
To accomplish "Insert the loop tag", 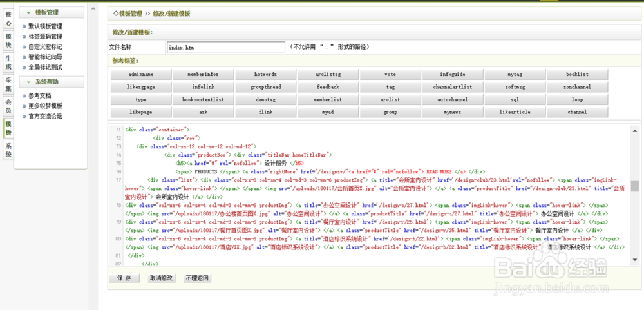I will click(578, 99).
